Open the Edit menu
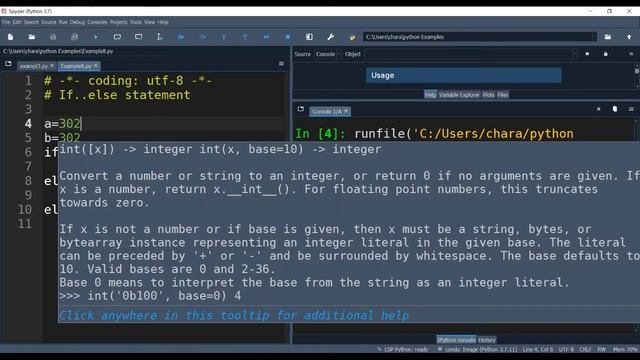This screenshot has width=640, height=360. [x=17, y=22]
